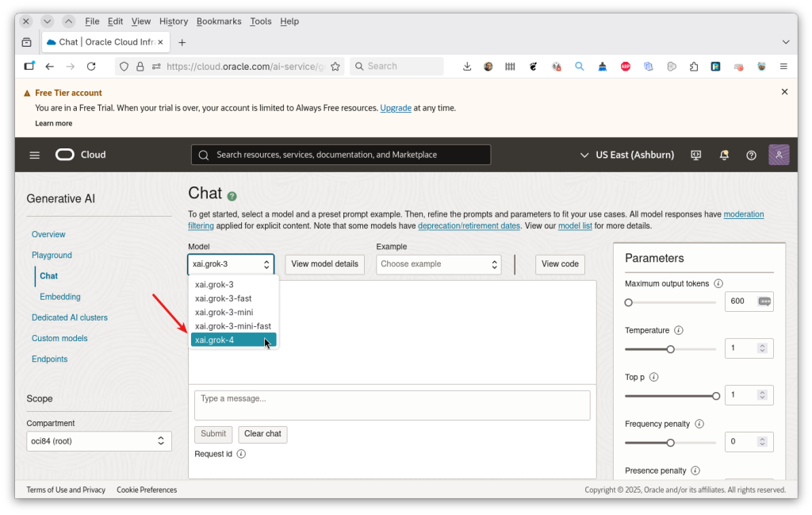Screen dimensions: 812x515
Task: Show info for Maximum output tokens
Action: [x=718, y=283]
